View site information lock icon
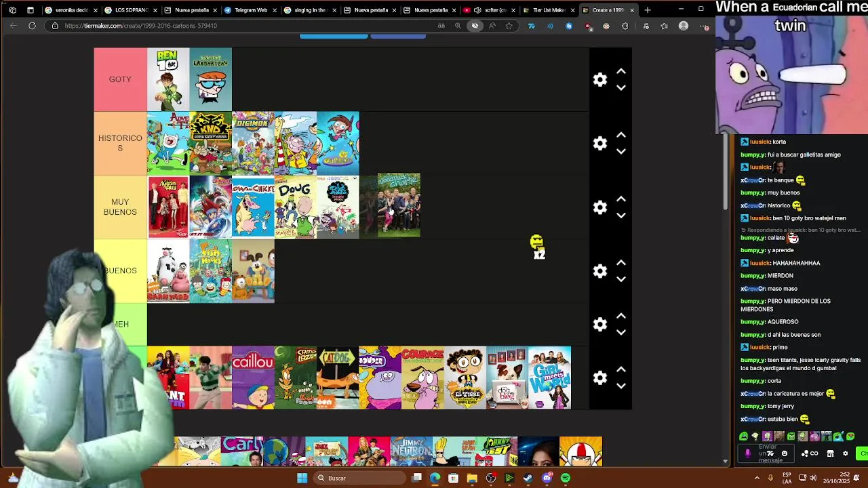Image resolution: width=868 pixels, height=488 pixels. [x=56, y=26]
